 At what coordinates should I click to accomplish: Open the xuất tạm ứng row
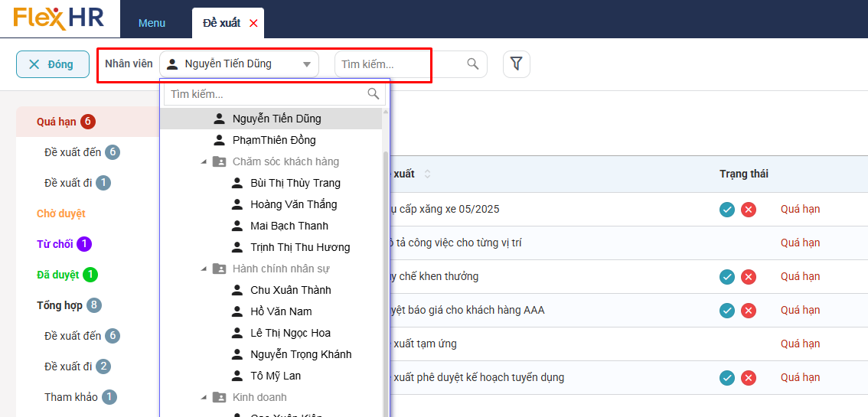(x=629, y=344)
